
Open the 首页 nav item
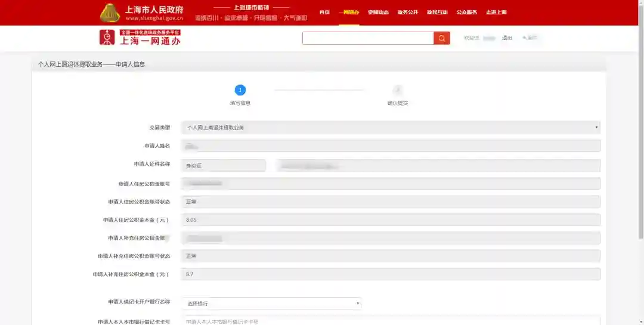pyautogui.click(x=324, y=13)
